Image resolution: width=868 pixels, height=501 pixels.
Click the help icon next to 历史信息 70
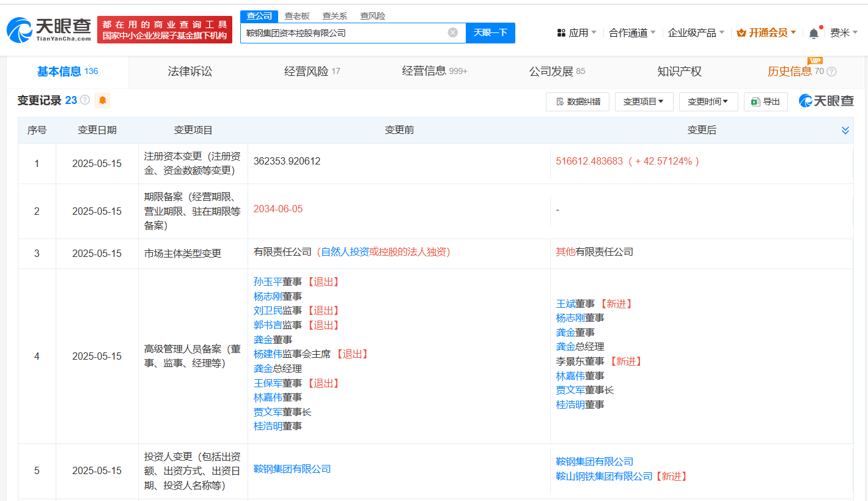click(x=831, y=72)
